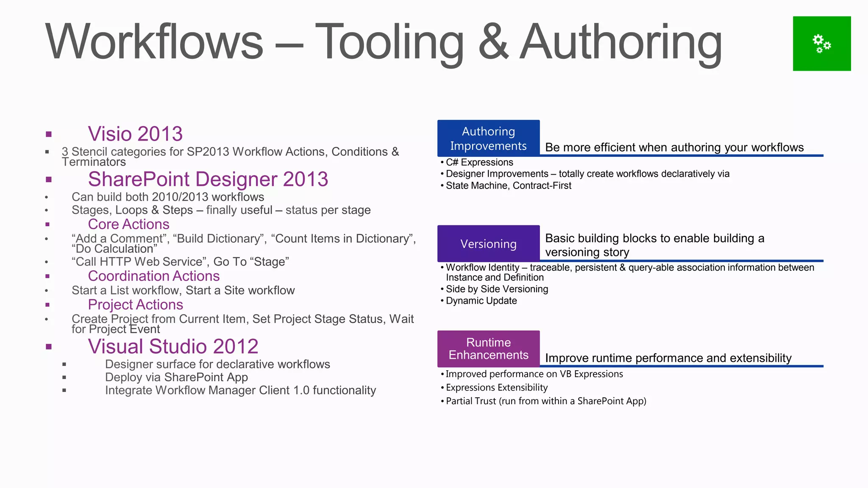Click the Core Actions subheading
The image size is (868, 488).
coord(128,224)
